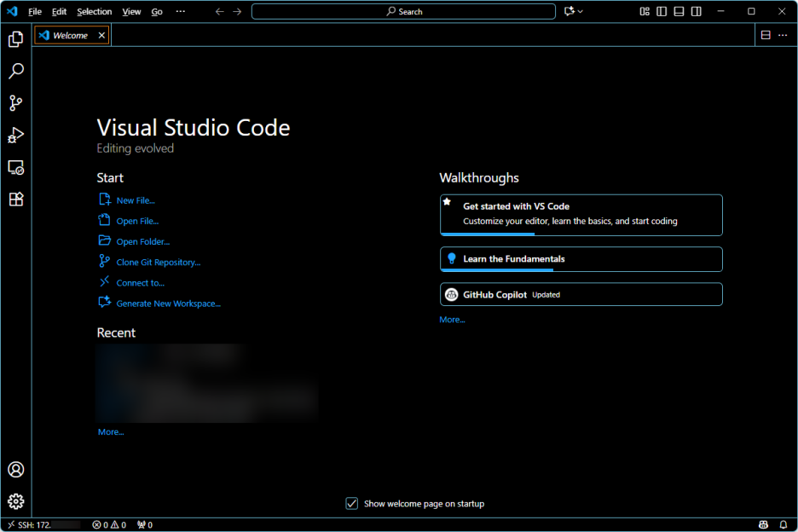This screenshot has width=798, height=532.
Task: Open Customize Layout icon
Action: (645, 11)
